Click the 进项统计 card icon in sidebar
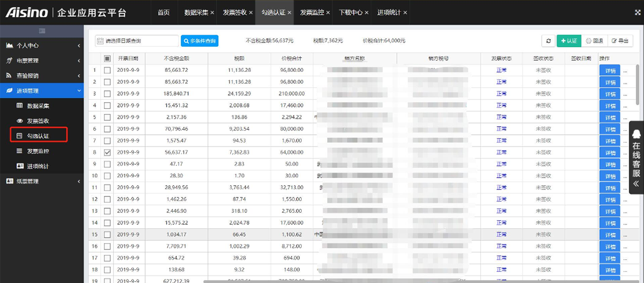 pyautogui.click(x=19, y=166)
